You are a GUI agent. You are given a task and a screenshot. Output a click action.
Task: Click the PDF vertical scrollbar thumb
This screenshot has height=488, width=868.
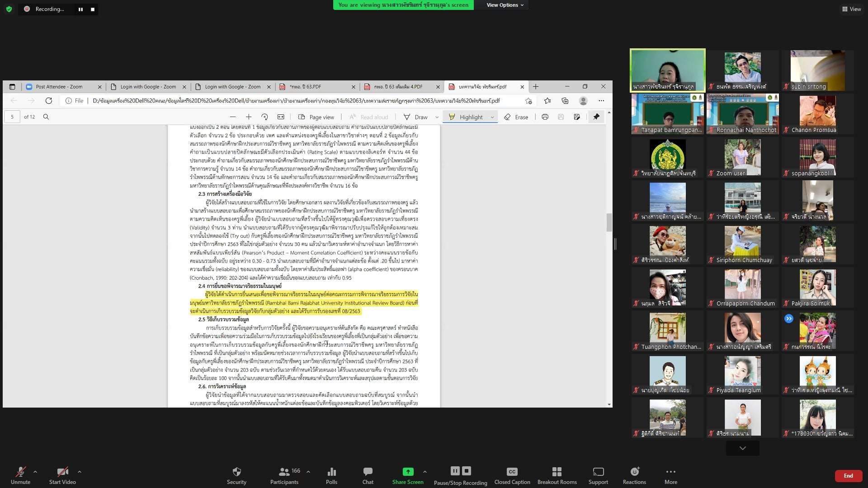[609, 222]
